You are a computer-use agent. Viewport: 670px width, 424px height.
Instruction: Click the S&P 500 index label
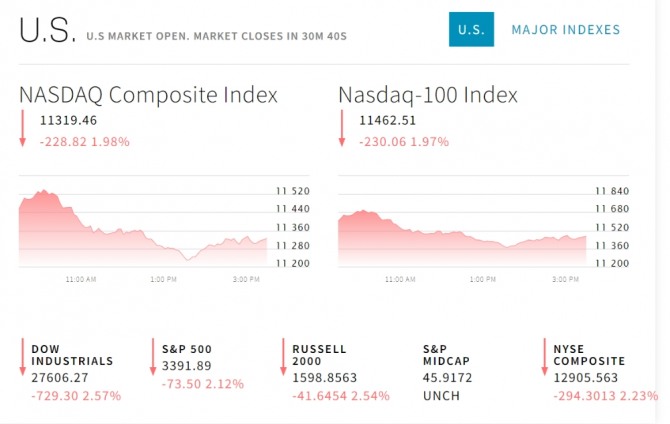tap(187, 349)
